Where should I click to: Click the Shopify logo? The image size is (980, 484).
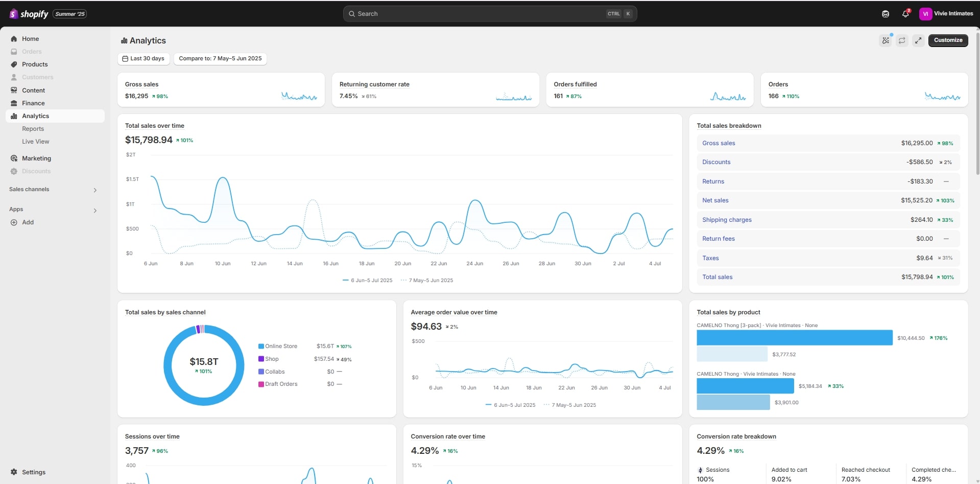(x=29, y=14)
